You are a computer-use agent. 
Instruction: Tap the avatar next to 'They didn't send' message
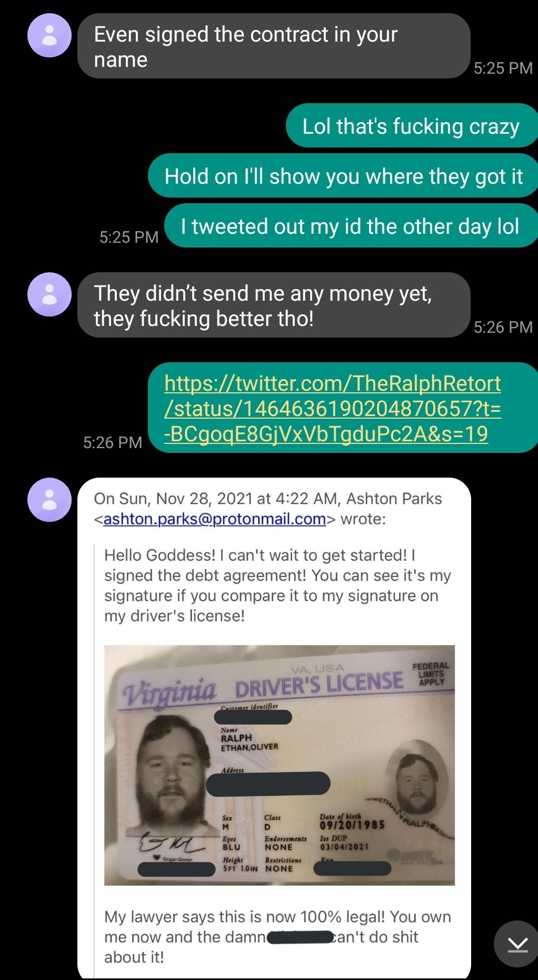[49, 294]
